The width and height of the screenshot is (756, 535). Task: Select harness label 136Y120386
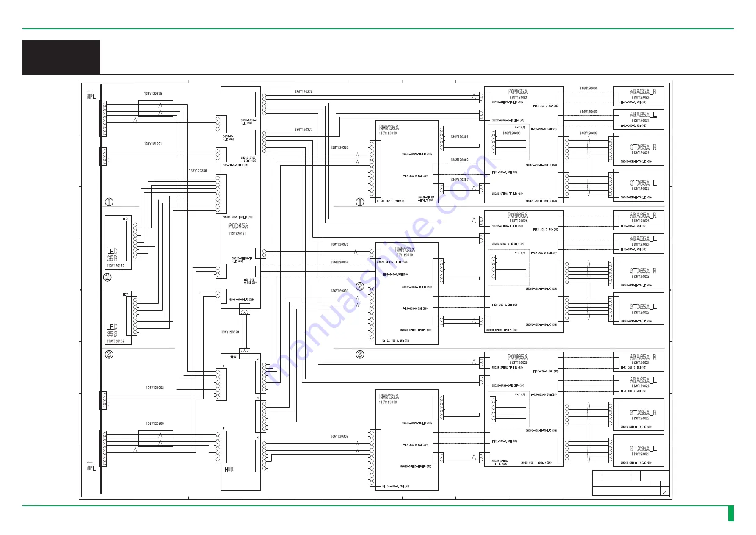(198, 171)
